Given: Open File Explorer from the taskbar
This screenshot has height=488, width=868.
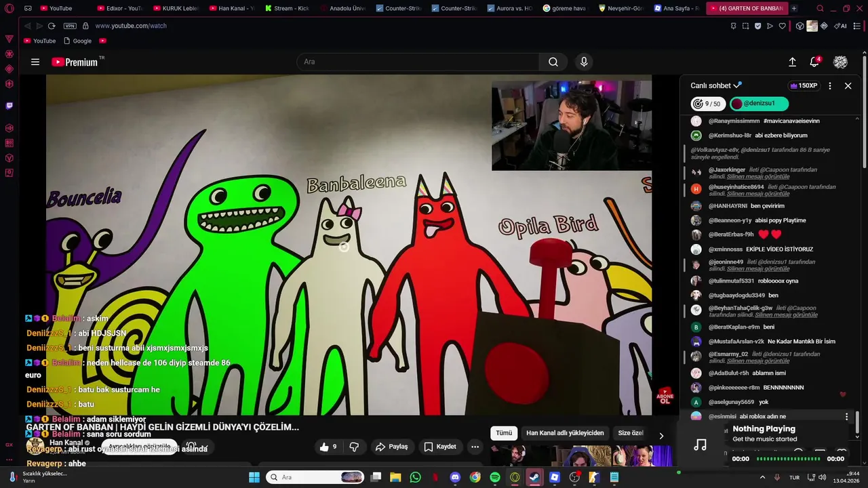Looking at the screenshot, I should point(395,477).
